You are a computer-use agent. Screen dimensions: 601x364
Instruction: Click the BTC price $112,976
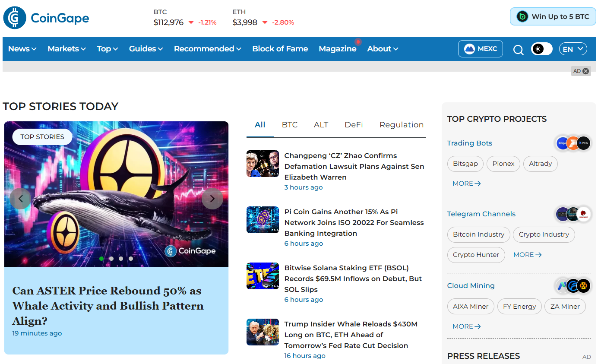pos(169,22)
